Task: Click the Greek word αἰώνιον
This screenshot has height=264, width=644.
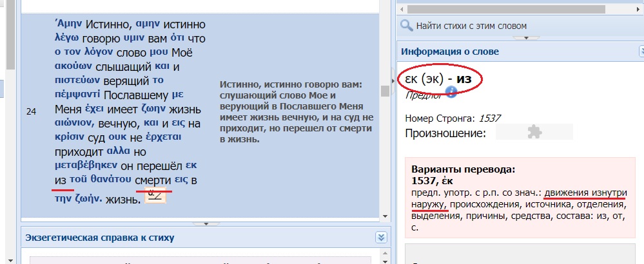Action: click(x=76, y=122)
